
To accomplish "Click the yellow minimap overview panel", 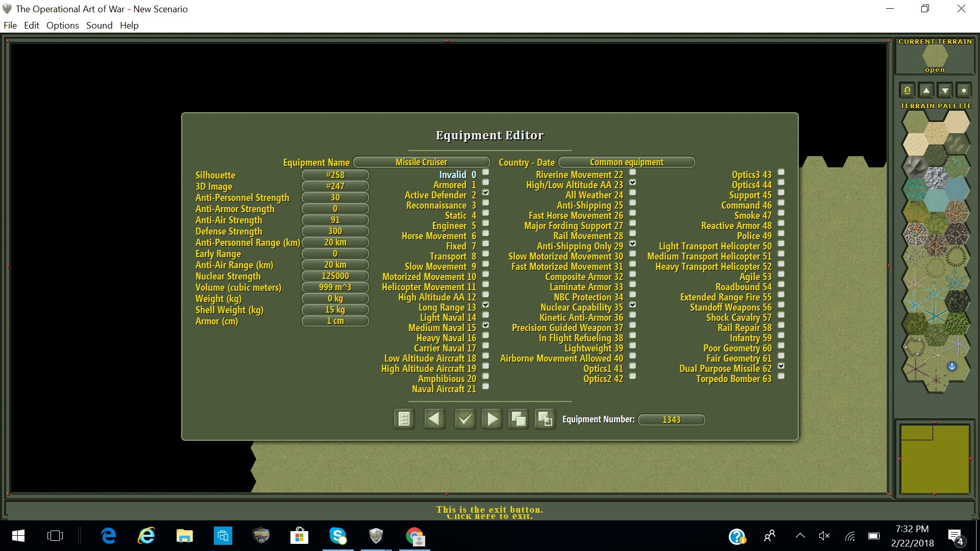I will point(935,459).
